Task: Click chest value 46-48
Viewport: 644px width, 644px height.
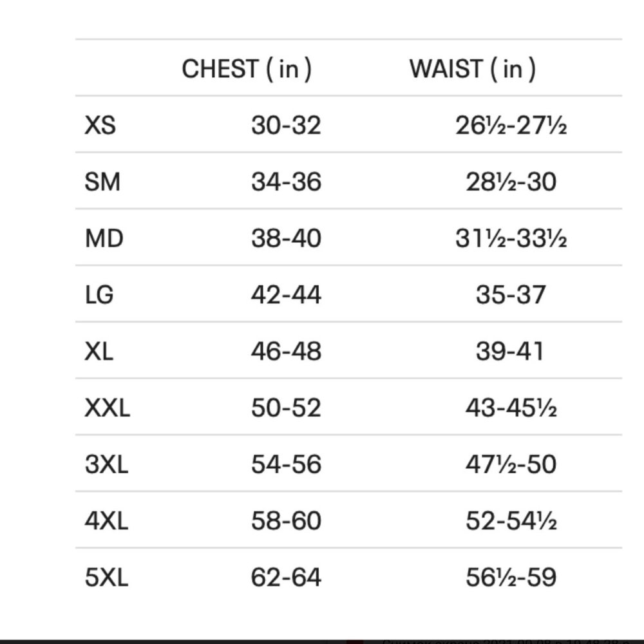Action: click(286, 352)
